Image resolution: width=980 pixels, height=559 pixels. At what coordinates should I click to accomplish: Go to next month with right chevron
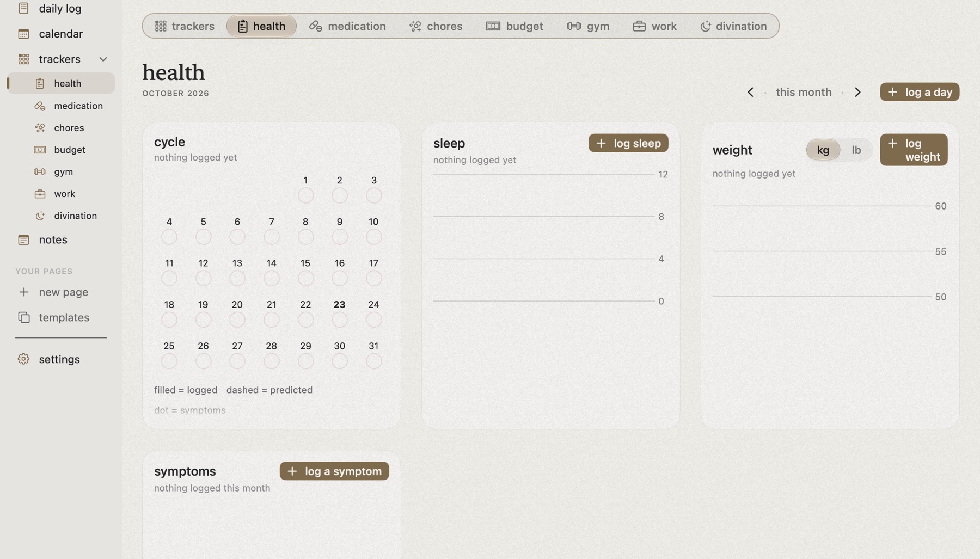(857, 92)
